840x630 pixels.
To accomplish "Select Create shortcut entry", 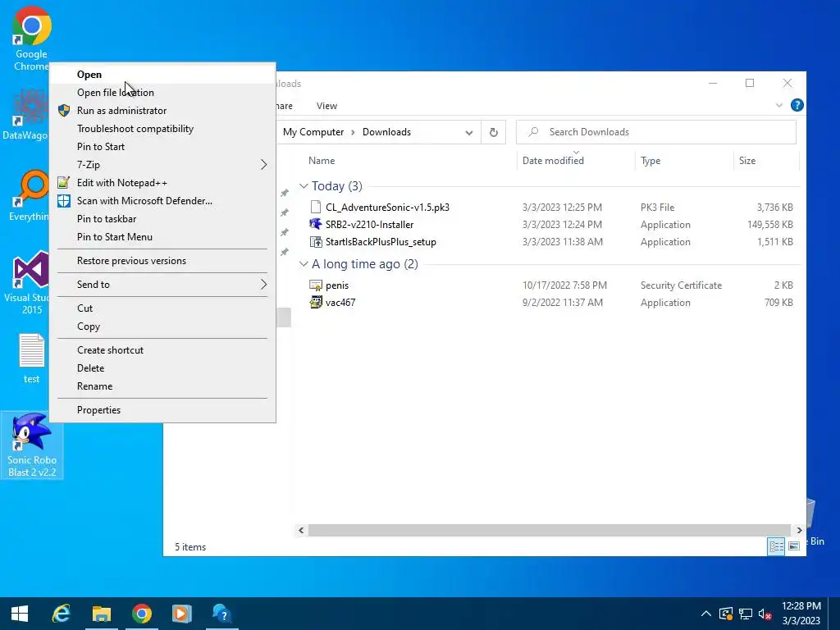I will click(x=162, y=349).
